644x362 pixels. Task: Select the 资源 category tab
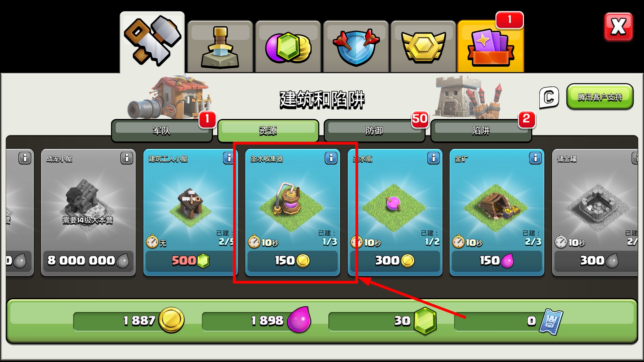pyautogui.click(x=268, y=131)
